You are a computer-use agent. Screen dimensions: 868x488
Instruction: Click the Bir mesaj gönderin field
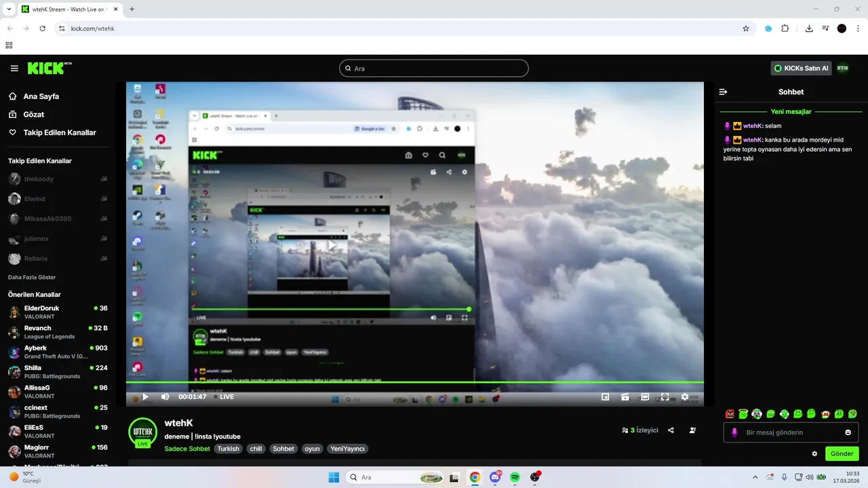[x=791, y=432]
